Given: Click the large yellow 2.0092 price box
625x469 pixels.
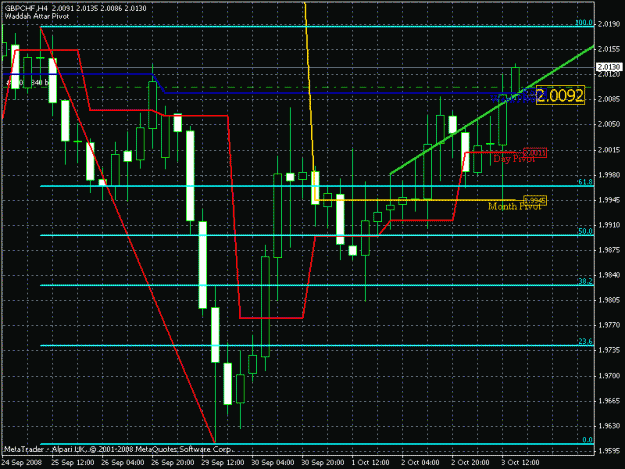Looking at the screenshot, I should coord(560,96).
